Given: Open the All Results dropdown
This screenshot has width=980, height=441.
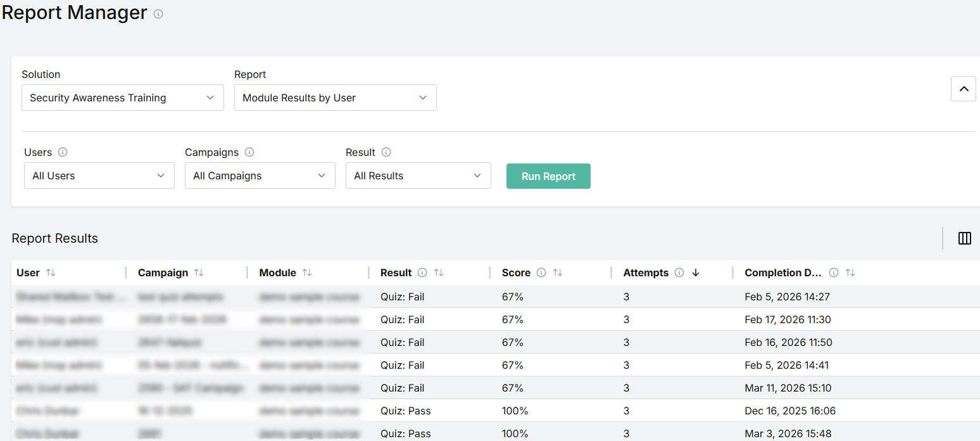Looking at the screenshot, I should pyautogui.click(x=418, y=176).
